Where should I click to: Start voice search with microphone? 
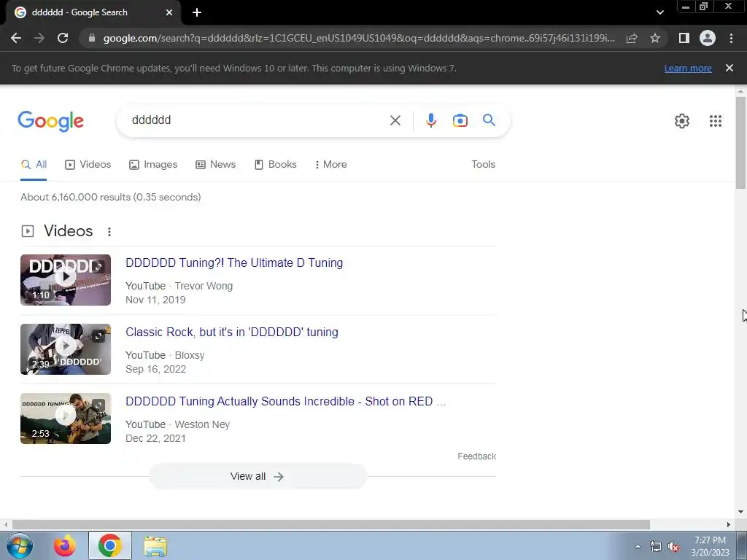click(x=430, y=120)
